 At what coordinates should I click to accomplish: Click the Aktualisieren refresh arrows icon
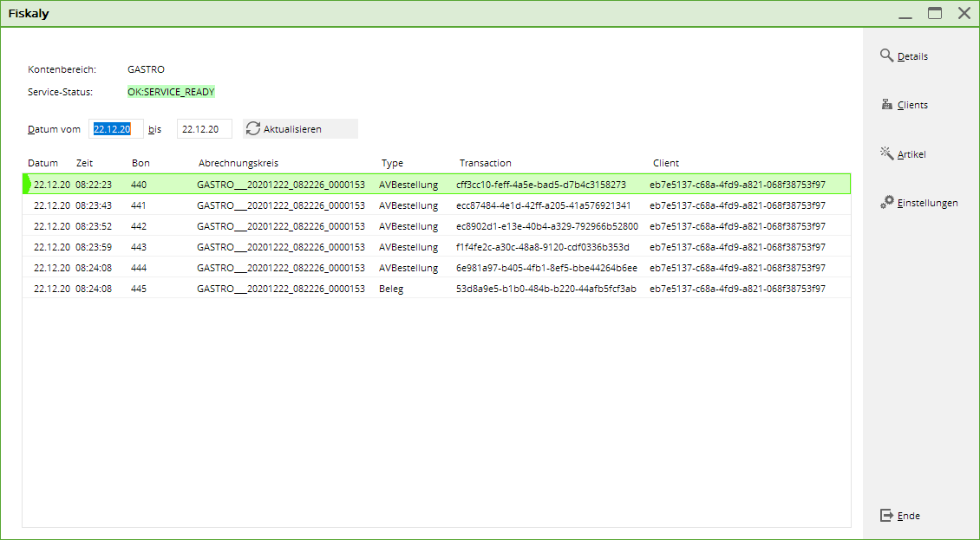(x=253, y=128)
